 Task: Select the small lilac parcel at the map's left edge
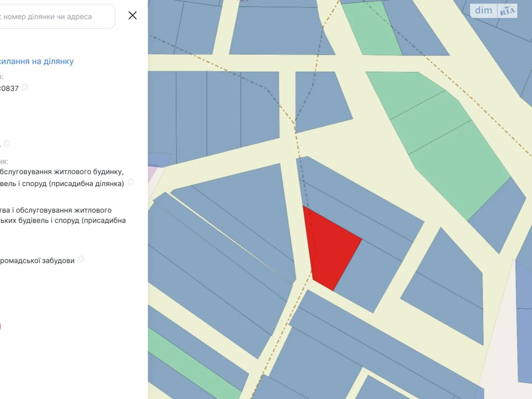click(152, 175)
